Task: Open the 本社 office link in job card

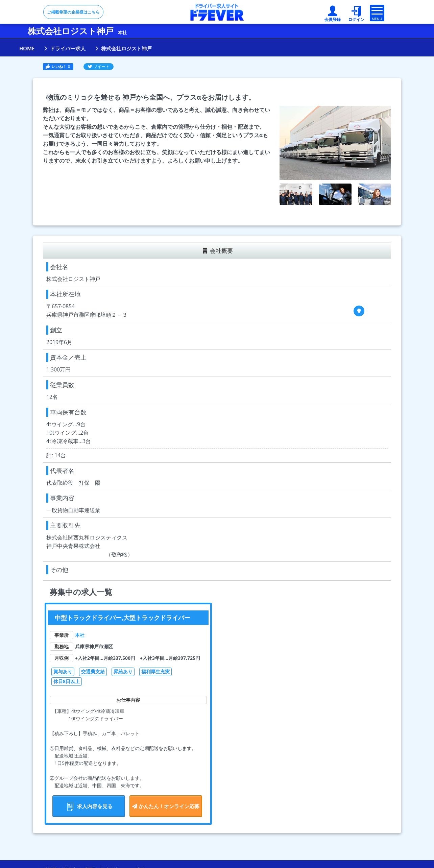Action: 80,635
